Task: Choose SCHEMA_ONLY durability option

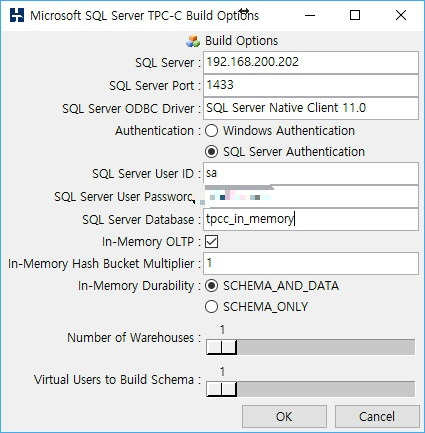Action: coord(212,307)
